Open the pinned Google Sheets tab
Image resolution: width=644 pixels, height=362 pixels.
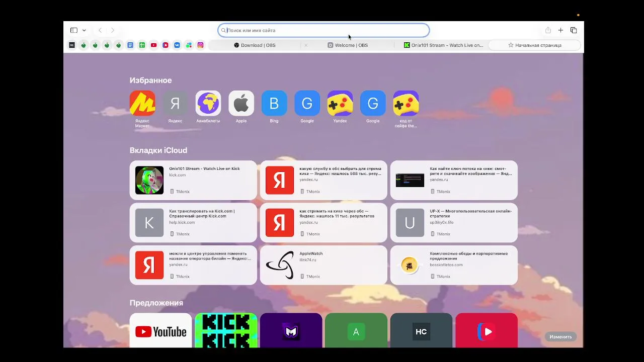[142, 45]
